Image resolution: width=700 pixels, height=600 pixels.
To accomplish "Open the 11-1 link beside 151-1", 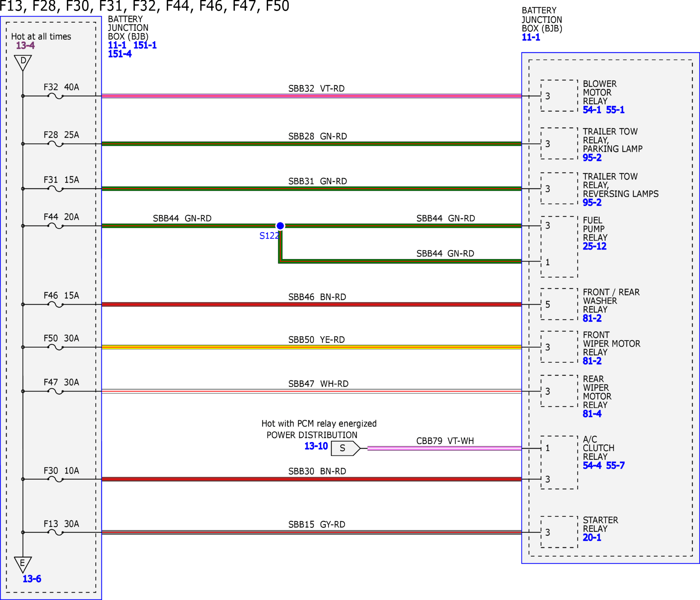I will [x=117, y=45].
